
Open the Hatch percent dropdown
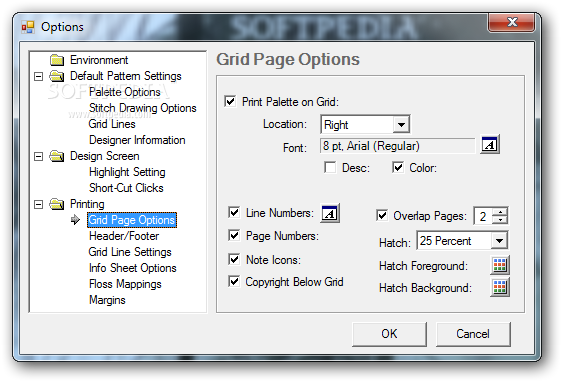click(499, 241)
